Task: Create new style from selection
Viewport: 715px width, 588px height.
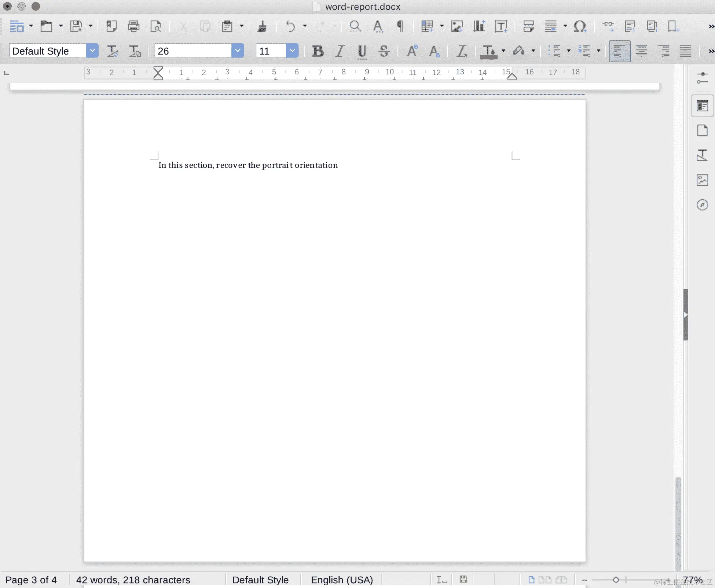Action: 135,51
